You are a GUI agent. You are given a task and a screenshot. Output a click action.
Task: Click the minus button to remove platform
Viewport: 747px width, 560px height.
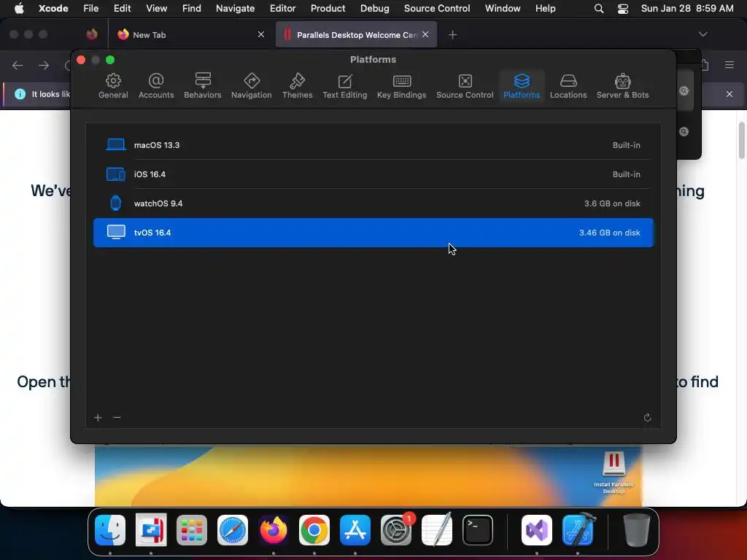point(117,418)
